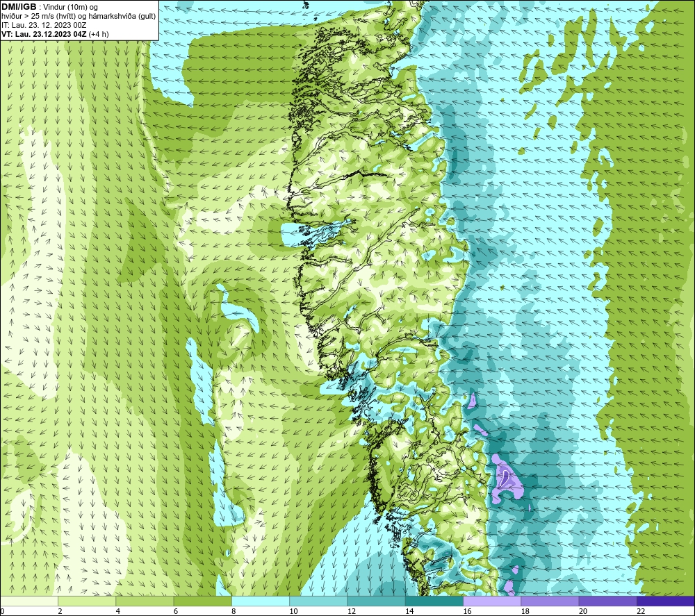The image size is (695, 616).
Task: Click the 18–20 m/s purple swatch
Action: pos(550,601)
